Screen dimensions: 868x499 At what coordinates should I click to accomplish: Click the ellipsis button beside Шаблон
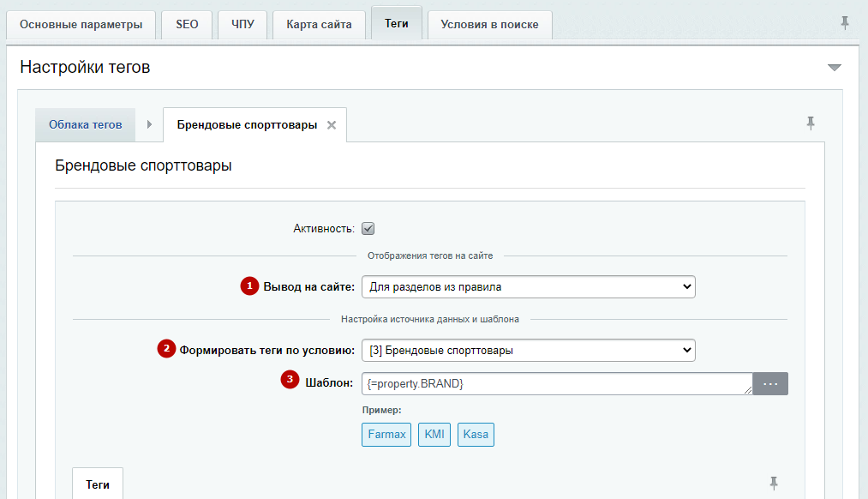770,384
